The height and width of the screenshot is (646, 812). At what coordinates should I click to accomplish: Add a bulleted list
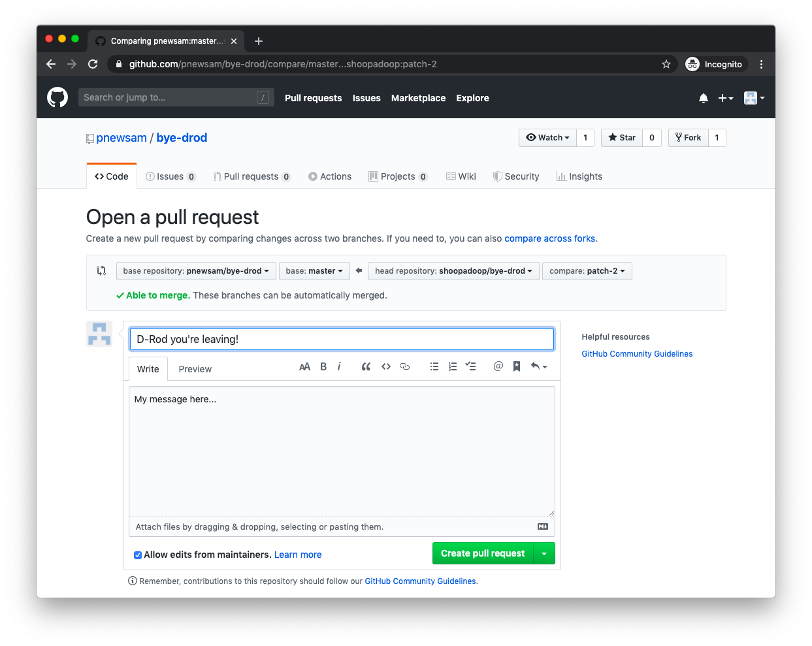(x=434, y=366)
